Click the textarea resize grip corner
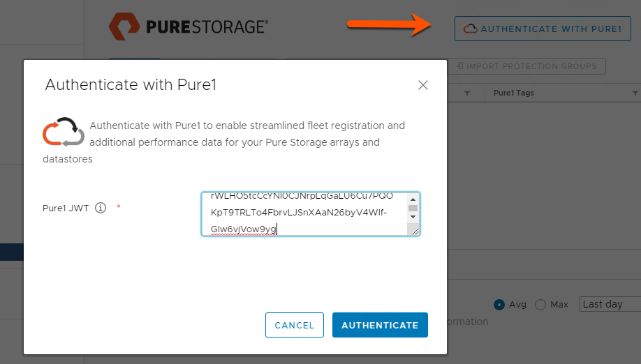Screen dimensions: 641x364 coord(415,231)
